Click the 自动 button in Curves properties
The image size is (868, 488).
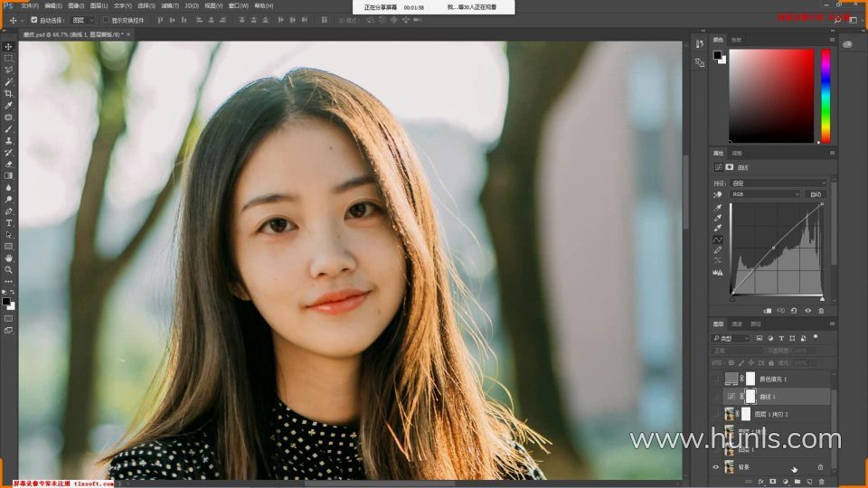(816, 194)
